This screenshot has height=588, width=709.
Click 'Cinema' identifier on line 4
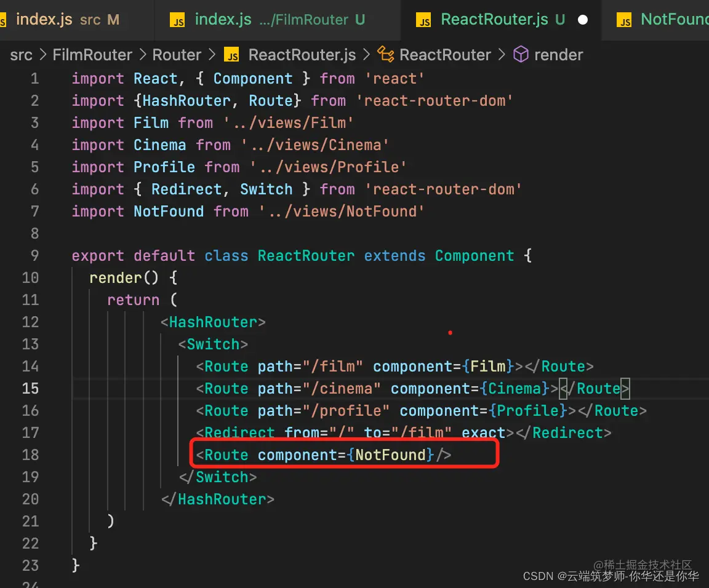159,145
